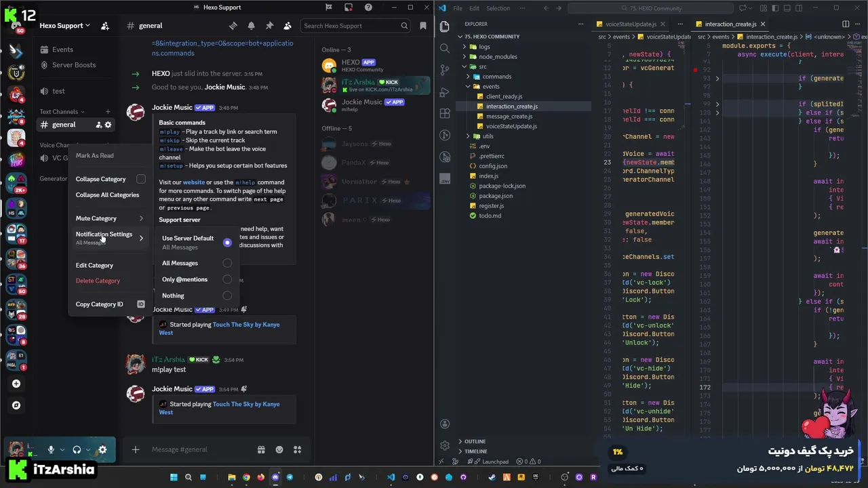Open Discover servers compass icon
The image size is (868, 488).
(16, 405)
